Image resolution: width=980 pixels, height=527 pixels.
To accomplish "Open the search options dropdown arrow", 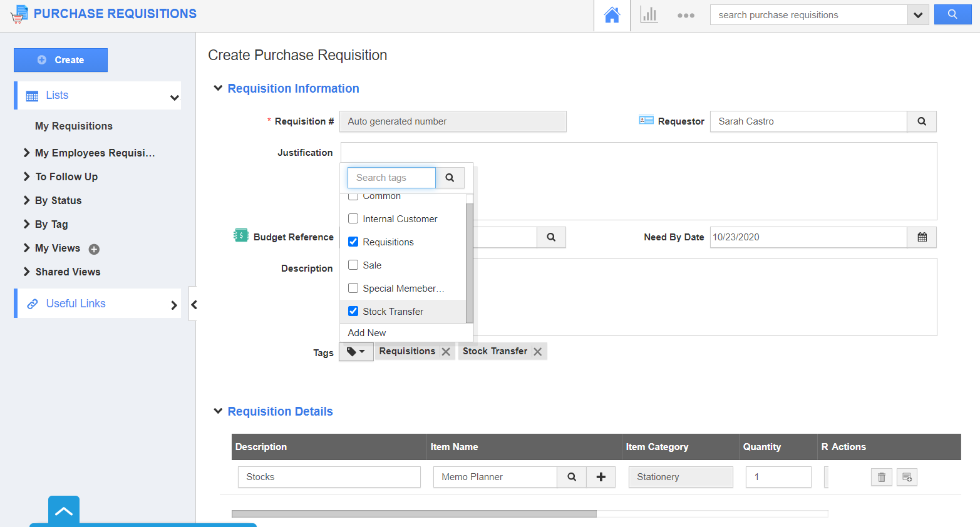I will point(918,15).
